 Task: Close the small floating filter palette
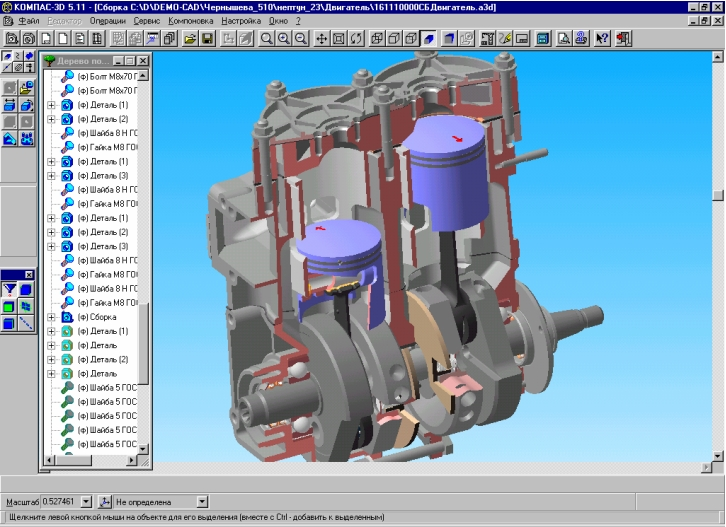click(x=29, y=275)
